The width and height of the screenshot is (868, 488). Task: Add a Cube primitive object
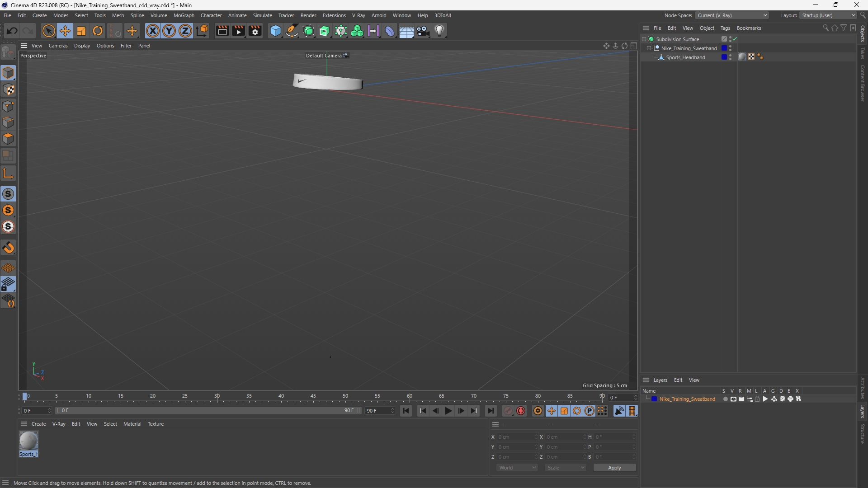click(275, 31)
